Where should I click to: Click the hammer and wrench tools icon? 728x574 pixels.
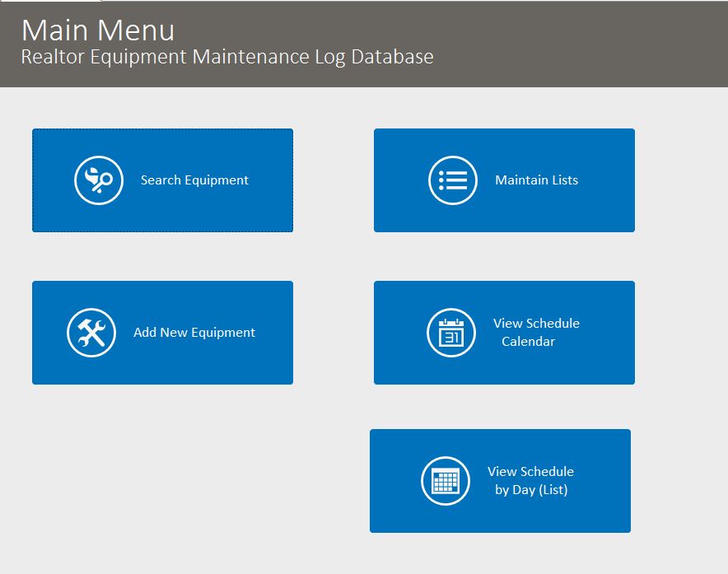click(x=91, y=333)
